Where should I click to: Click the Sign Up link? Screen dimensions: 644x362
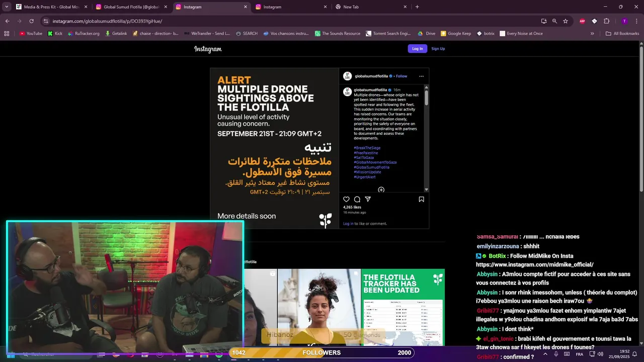tap(438, 49)
